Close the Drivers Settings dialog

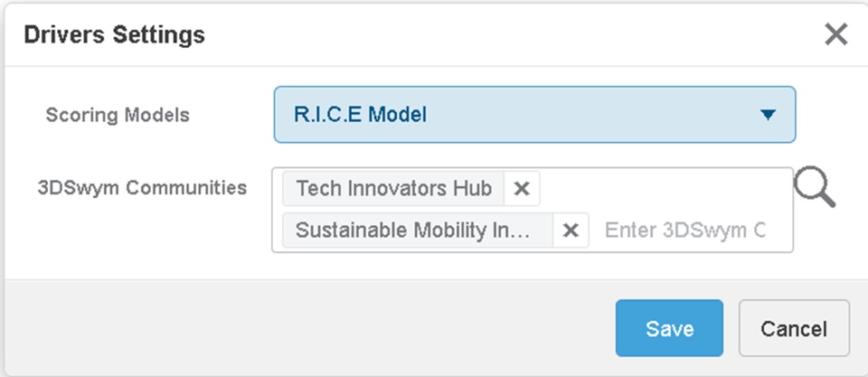point(835,34)
